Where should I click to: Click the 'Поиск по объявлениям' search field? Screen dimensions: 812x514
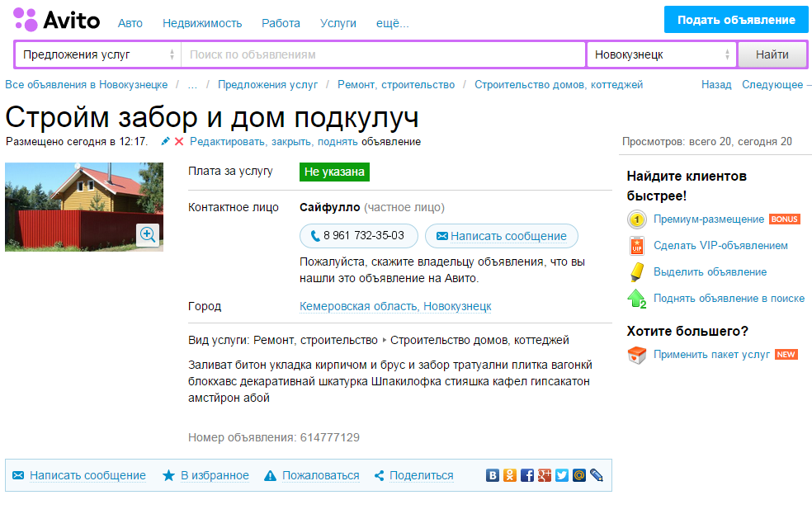click(x=384, y=55)
